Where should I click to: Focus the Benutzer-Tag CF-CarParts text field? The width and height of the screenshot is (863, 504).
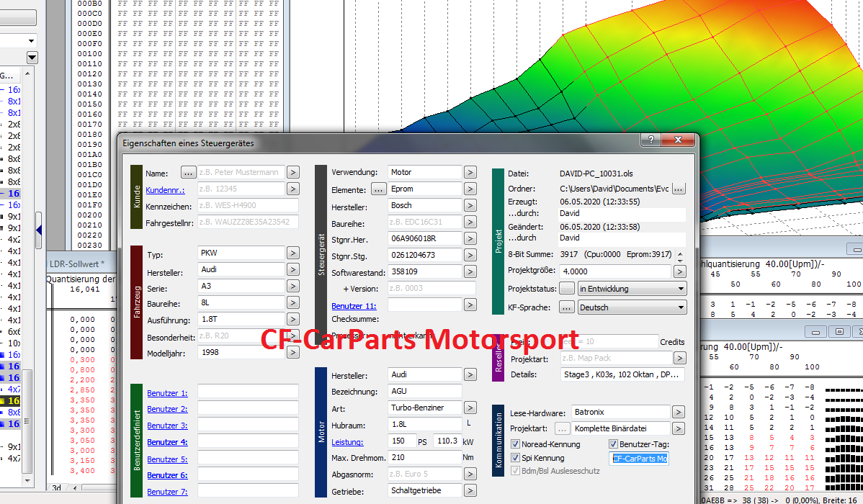(x=640, y=459)
